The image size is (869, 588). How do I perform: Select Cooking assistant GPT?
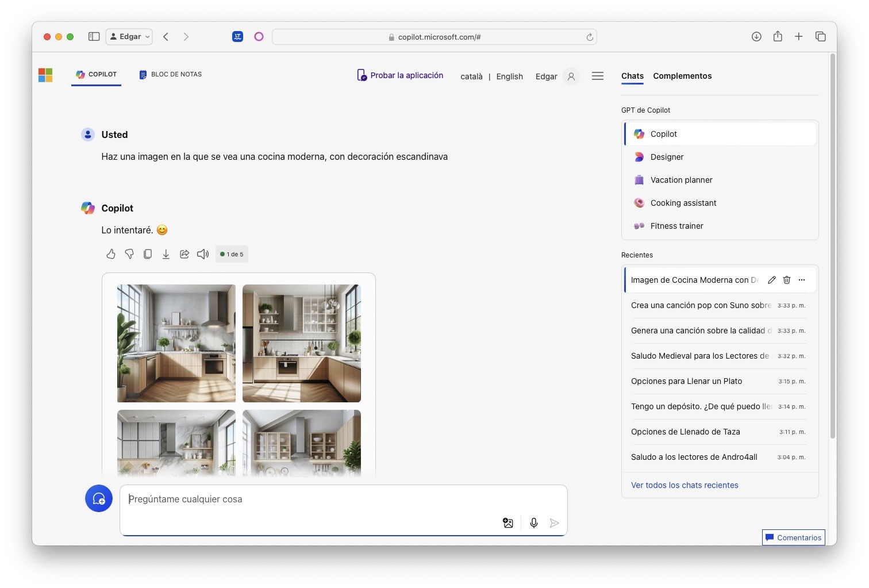pos(720,203)
